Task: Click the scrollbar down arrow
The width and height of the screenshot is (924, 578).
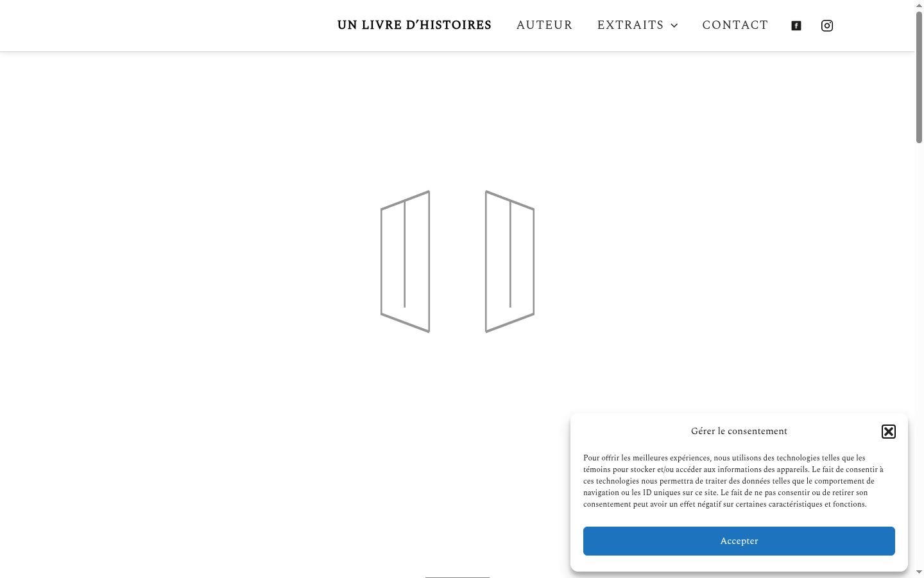Action: (x=919, y=572)
